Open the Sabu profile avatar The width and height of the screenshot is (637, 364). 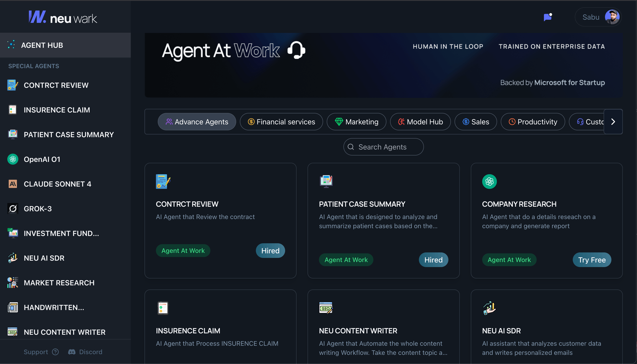612,17
